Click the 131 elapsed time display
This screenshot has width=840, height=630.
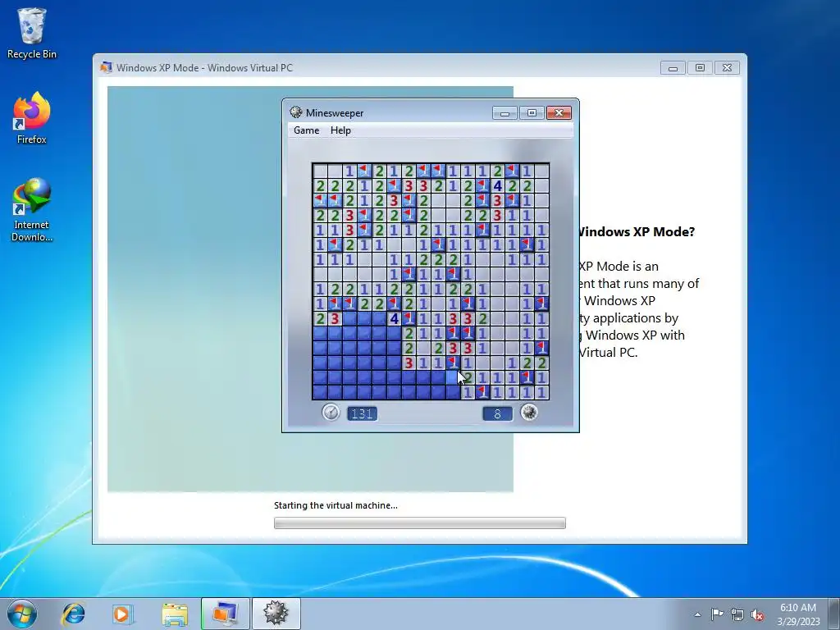click(x=362, y=413)
